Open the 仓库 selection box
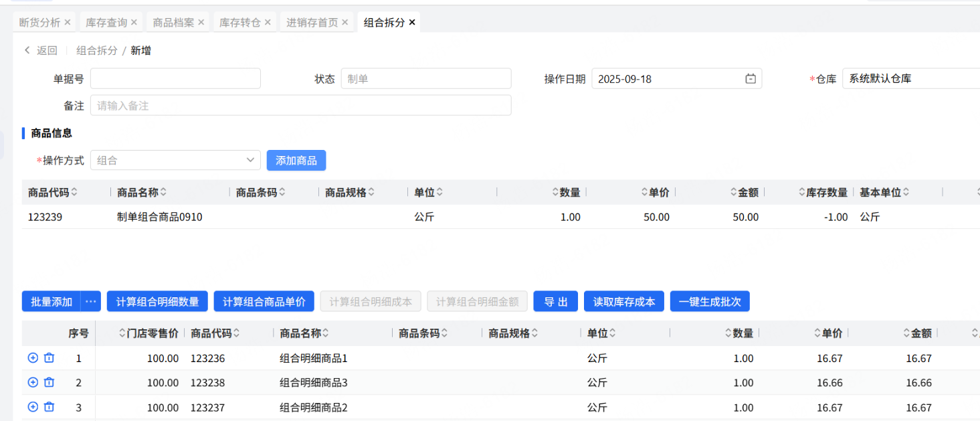980x421 pixels. (x=911, y=78)
